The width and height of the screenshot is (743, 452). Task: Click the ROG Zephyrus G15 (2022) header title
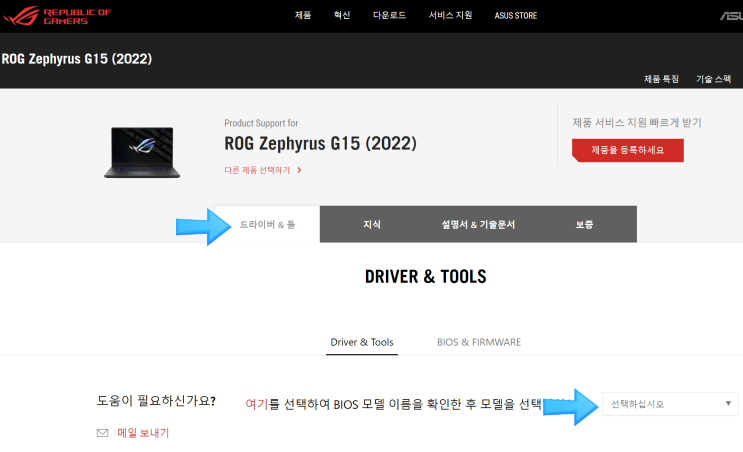[x=76, y=59]
